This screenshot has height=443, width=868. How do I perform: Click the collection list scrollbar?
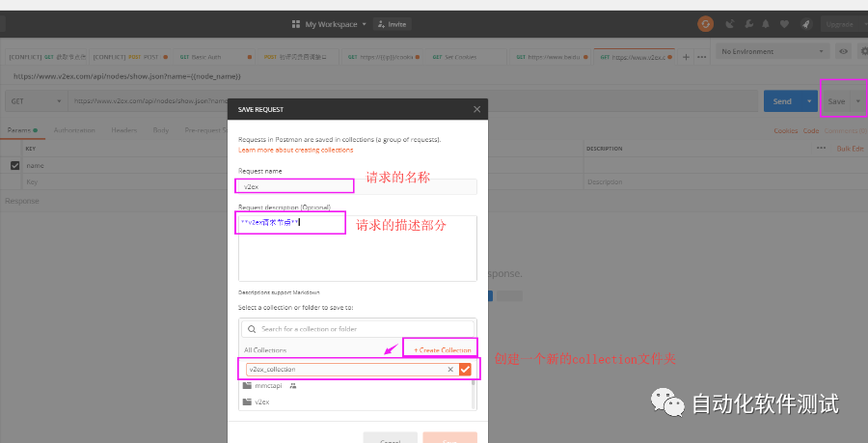[x=474, y=394]
